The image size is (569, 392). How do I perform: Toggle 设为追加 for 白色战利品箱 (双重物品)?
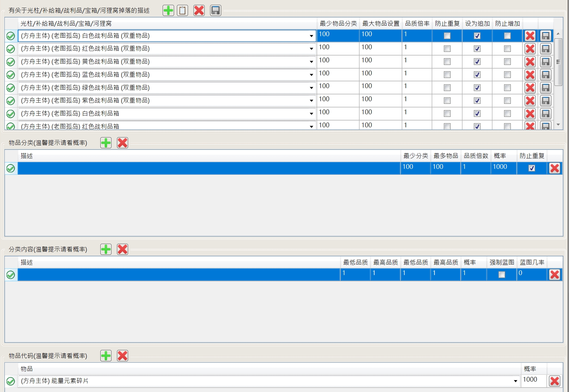point(477,36)
